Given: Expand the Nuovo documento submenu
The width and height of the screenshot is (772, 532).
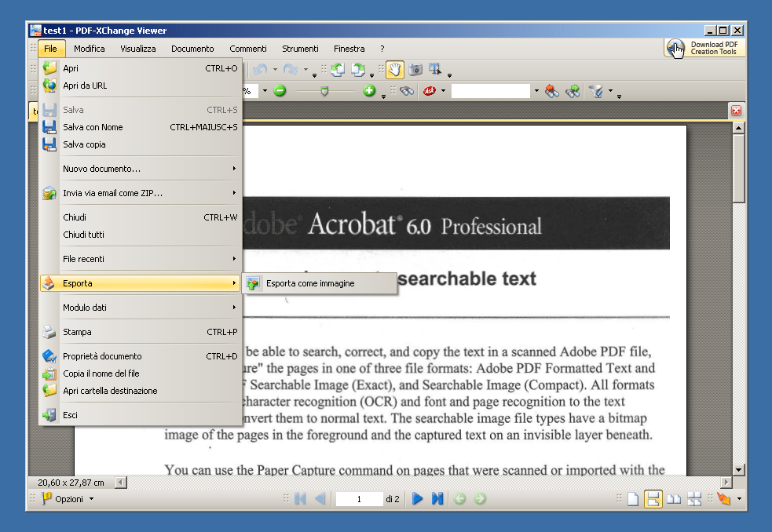Looking at the screenshot, I should [141, 168].
